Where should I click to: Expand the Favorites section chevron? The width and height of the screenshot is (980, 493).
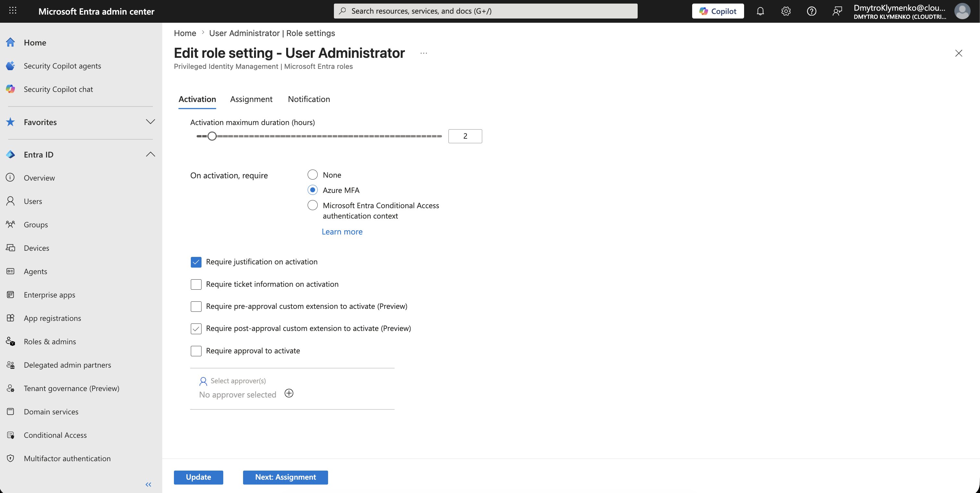pos(150,122)
